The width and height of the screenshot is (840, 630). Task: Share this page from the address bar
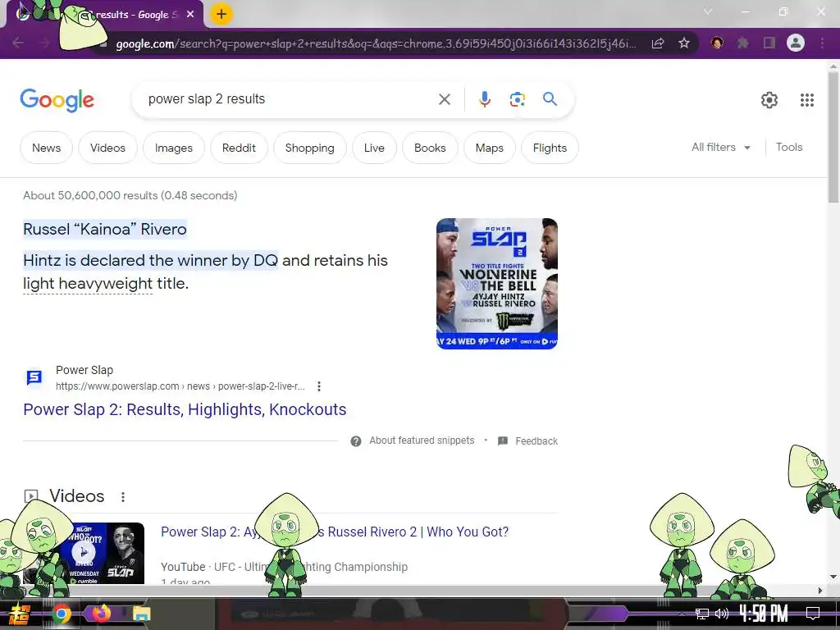(658, 43)
